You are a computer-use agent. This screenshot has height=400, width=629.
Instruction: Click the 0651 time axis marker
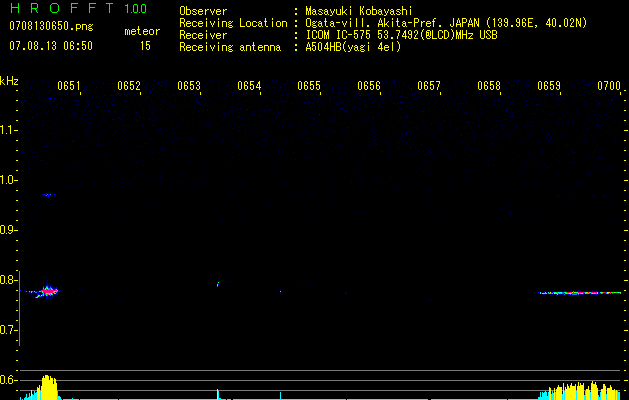(x=69, y=86)
